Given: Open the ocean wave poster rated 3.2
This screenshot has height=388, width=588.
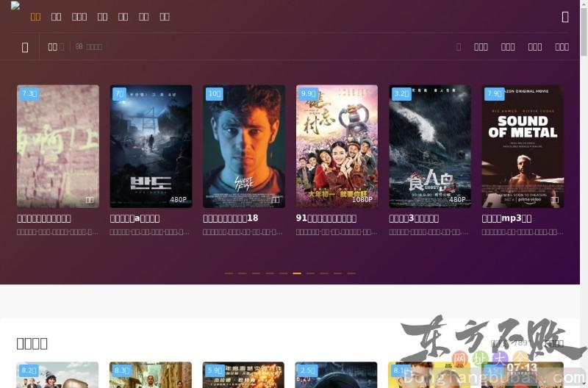Looking at the screenshot, I should coord(430,146).
